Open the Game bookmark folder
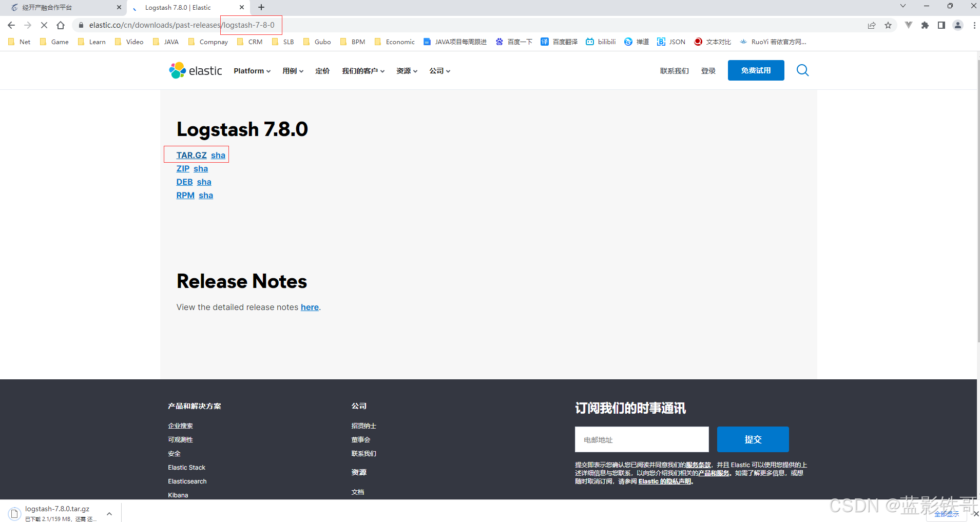Image resolution: width=980 pixels, height=522 pixels. 54,42
